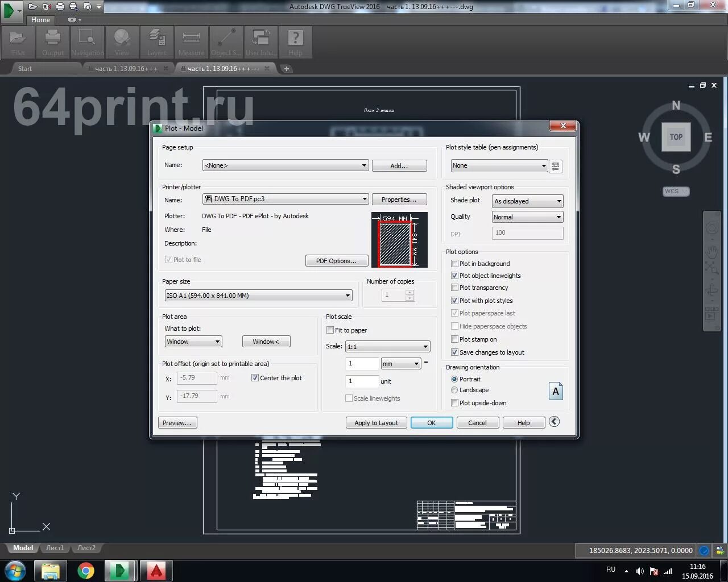The image size is (728, 582).
Task: Click the Plot printer quick-access icon
Action: [60, 6]
